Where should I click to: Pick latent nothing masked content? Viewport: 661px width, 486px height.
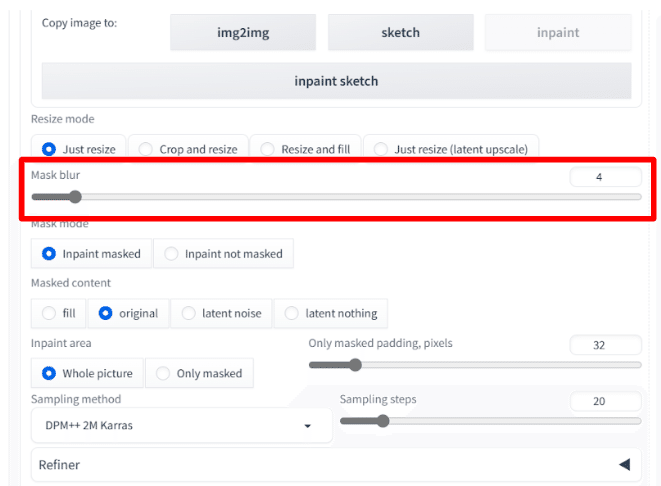click(331, 313)
